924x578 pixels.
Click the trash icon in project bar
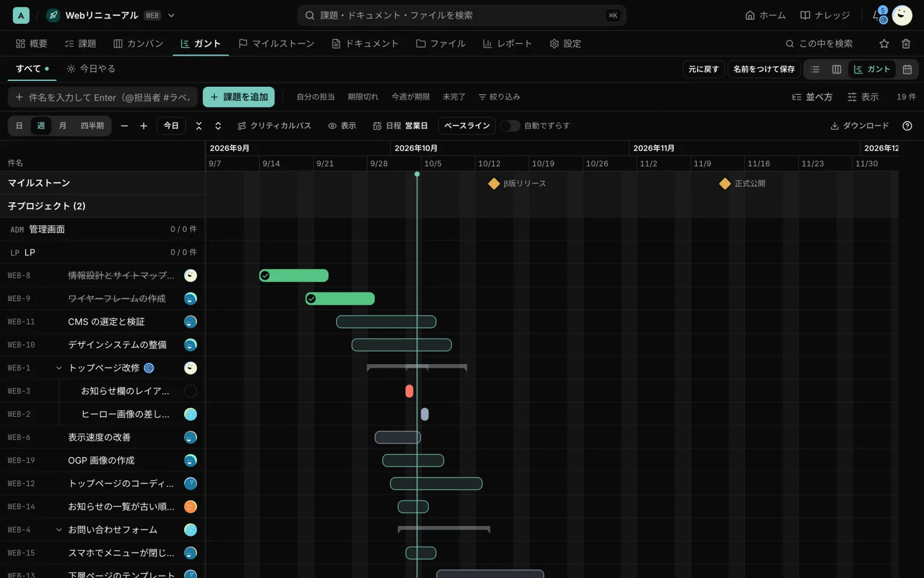[x=906, y=44]
